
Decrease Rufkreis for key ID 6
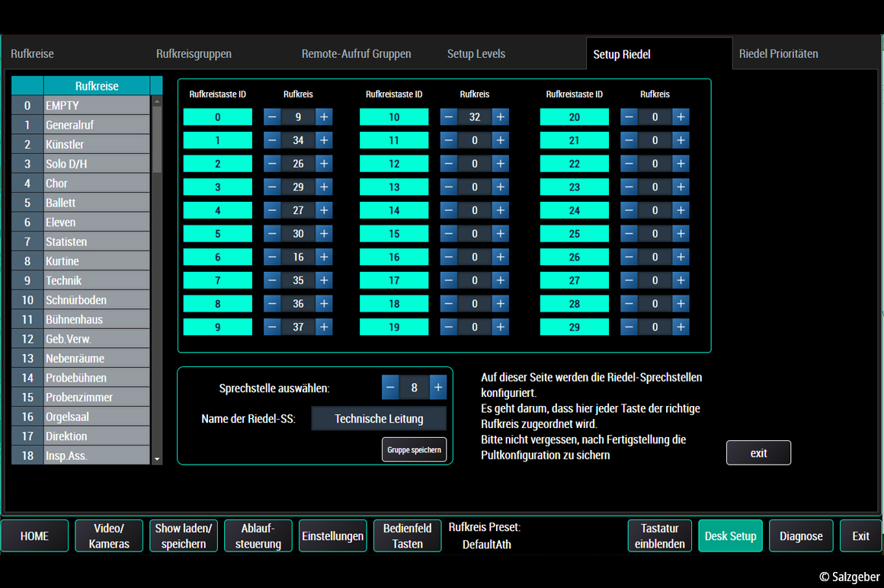(272, 257)
